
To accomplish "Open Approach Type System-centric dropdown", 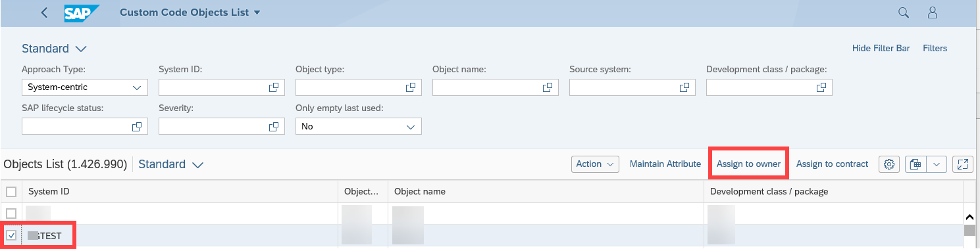I will click(85, 87).
